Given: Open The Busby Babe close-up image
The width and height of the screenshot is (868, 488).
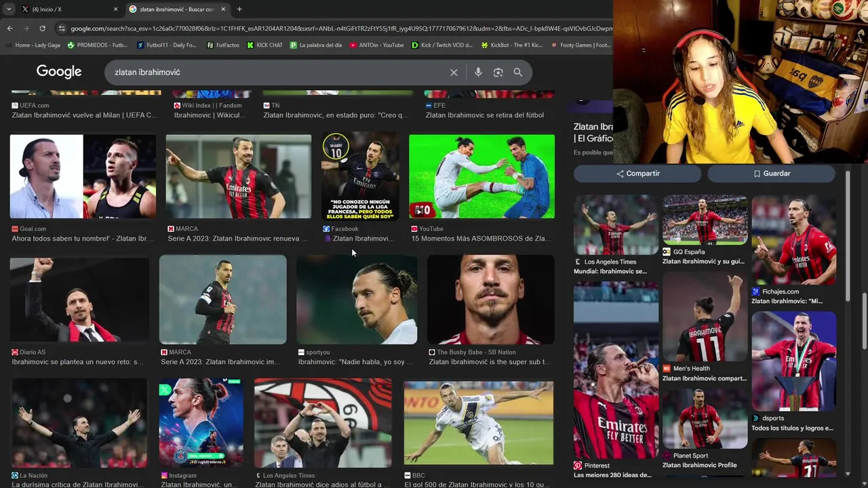Looking at the screenshot, I should (491, 300).
